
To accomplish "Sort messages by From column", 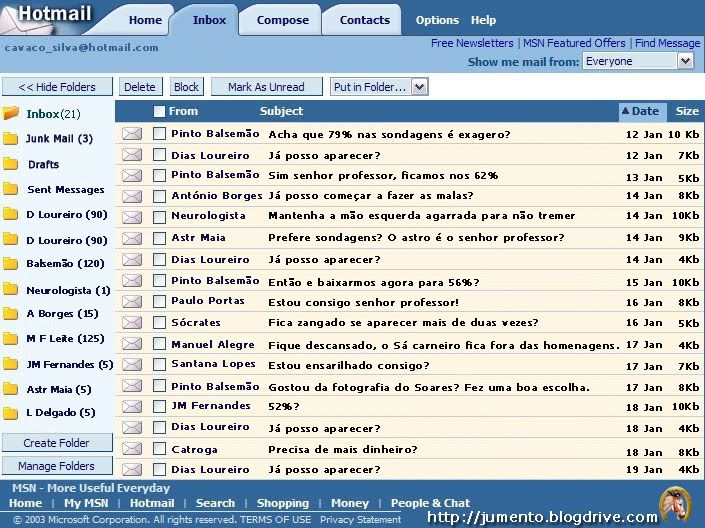I will coord(183,111).
